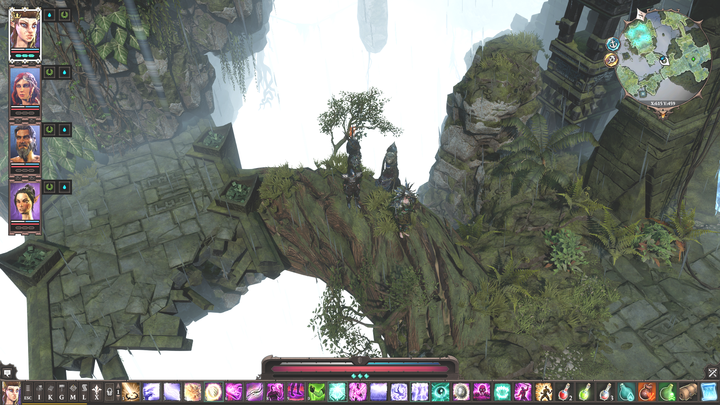Screen dimensions: 720x405
Task: Select the bearded man party portrait
Action: click(24, 143)
